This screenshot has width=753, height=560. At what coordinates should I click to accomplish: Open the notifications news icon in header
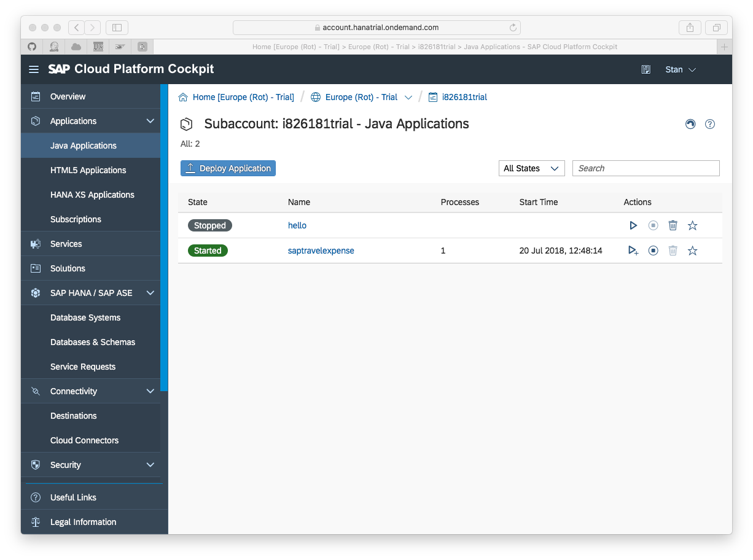(646, 69)
